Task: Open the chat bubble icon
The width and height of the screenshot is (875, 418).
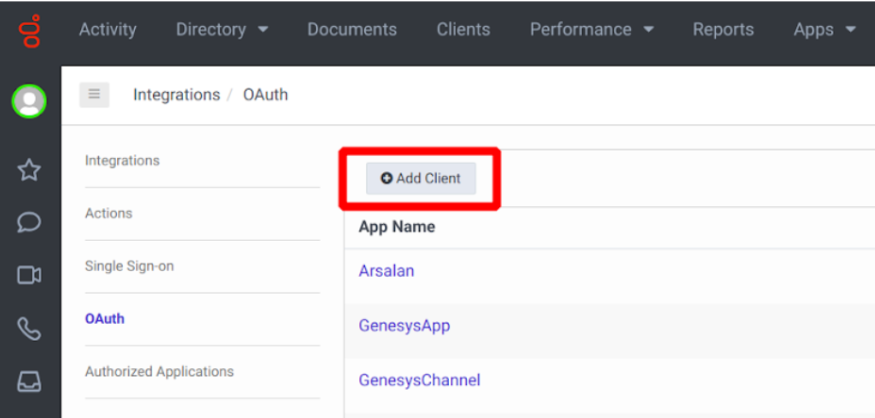Action: pyautogui.click(x=29, y=222)
